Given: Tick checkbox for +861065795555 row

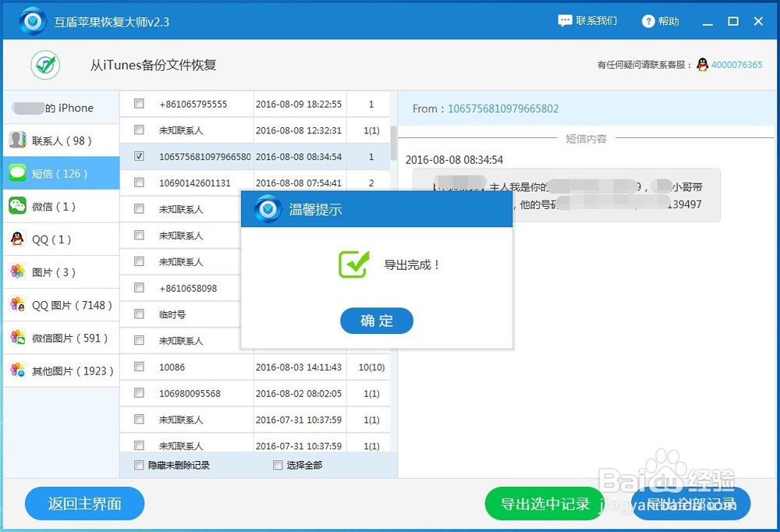Looking at the screenshot, I should [x=140, y=104].
